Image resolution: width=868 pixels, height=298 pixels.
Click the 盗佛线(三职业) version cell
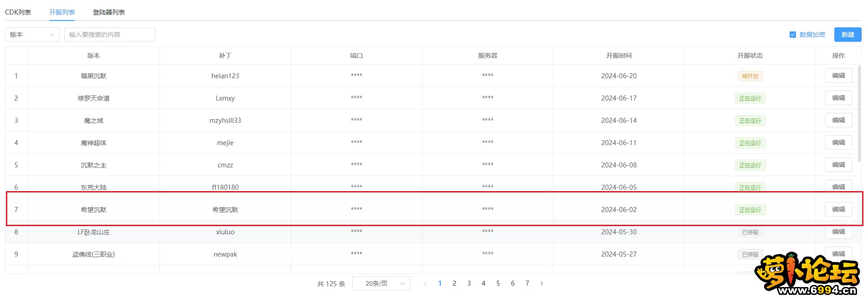point(93,254)
